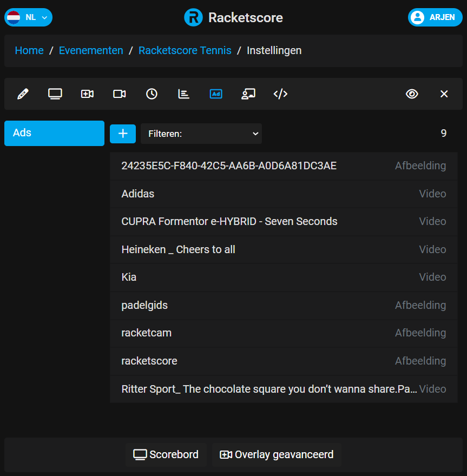This screenshot has width=467, height=476.
Task: Open the overlay camera-plus settings icon
Action: tap(87, 94)
